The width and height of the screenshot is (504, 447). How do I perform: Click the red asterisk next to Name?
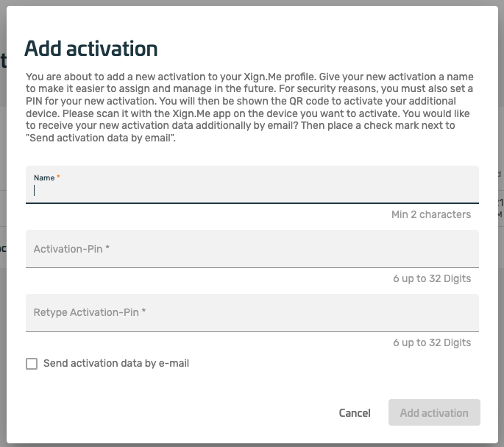(x=58, y=177)
